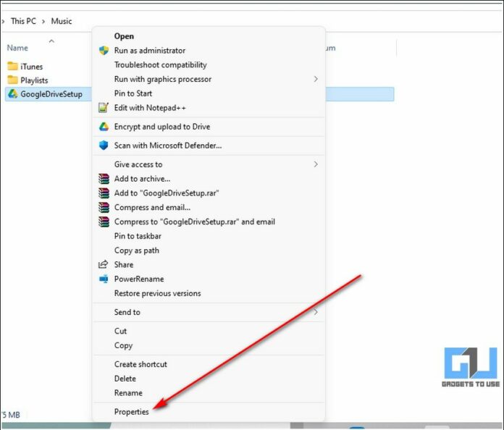504x430 pixels.
Task: Click WinRAR icon beside Compress to rar and email
Action: [x=104, y=222]
